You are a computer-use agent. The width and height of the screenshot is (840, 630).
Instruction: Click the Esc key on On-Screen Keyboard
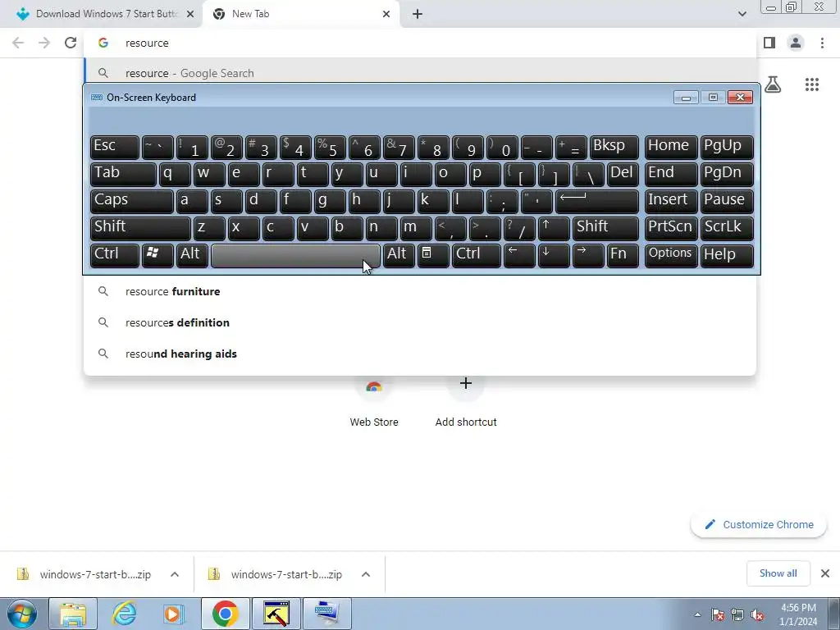115,147
